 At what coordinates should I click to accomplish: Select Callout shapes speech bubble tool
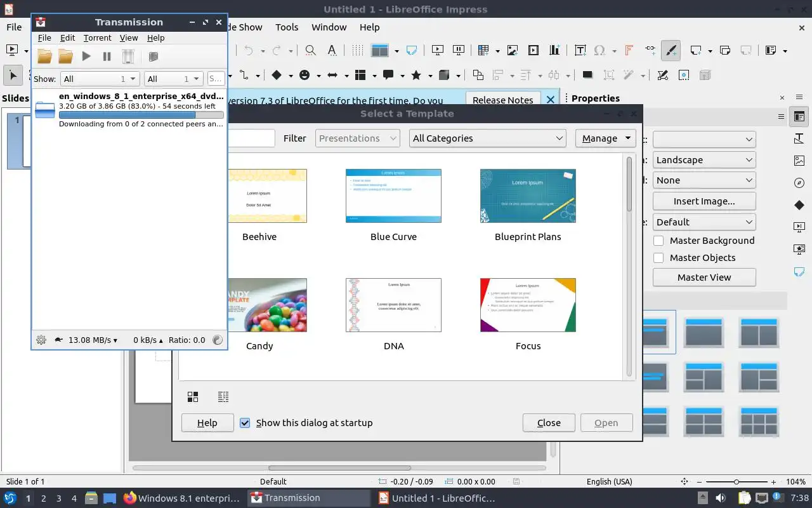click(x=388, y=75)
